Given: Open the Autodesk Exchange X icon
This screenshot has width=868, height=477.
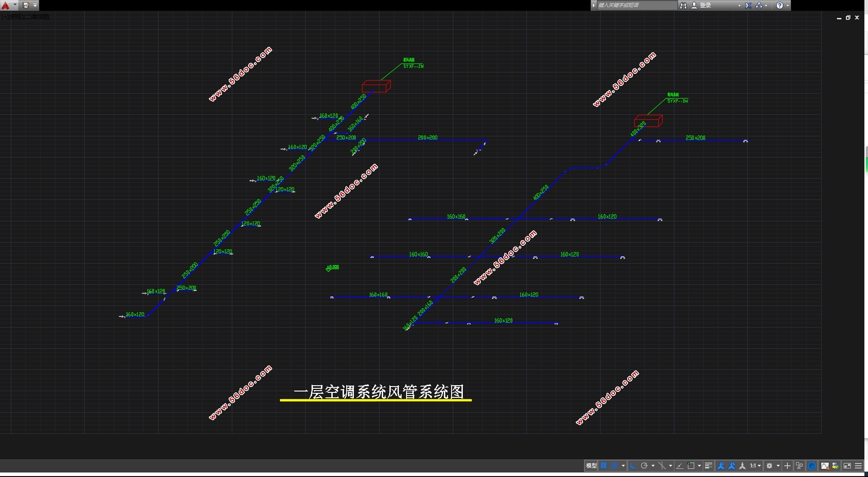Looking at the screenshot, I should click(x=748, y=5).
